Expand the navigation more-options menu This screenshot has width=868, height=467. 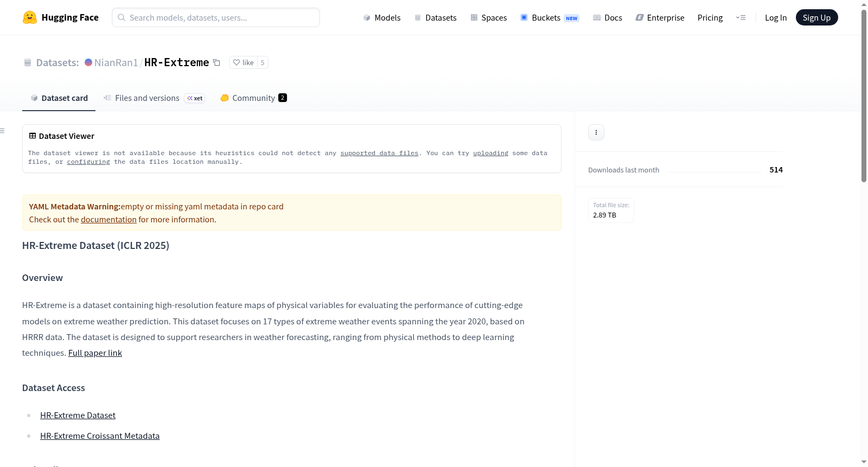point(741,17)
